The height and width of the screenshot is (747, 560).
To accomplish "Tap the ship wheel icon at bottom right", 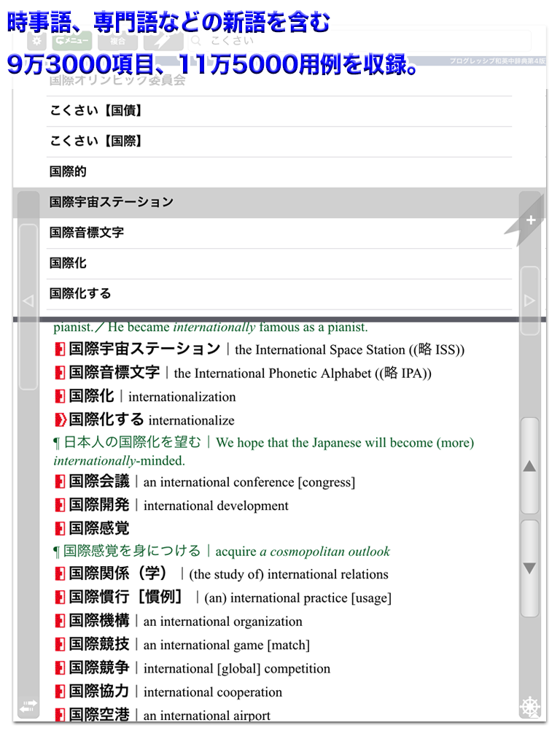I will (530, 707).
